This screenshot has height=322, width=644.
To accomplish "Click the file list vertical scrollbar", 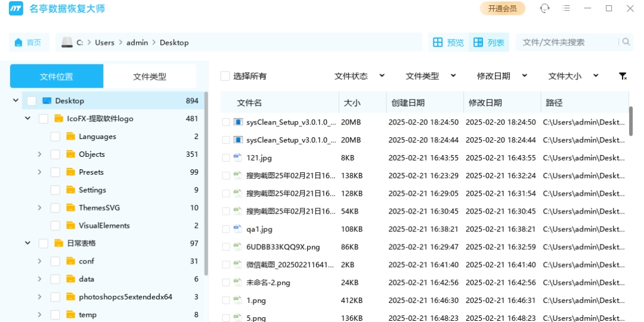I will click(631, 121).
